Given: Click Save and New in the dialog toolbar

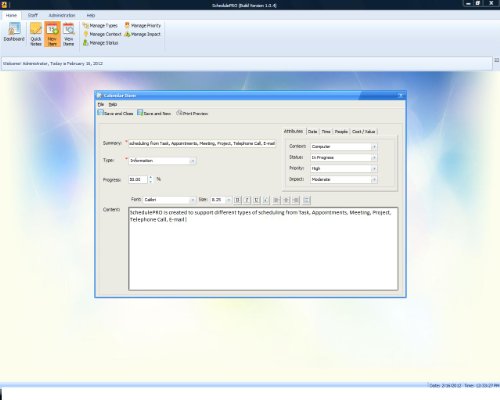Looking at the screenshot, I should point(154,113).
